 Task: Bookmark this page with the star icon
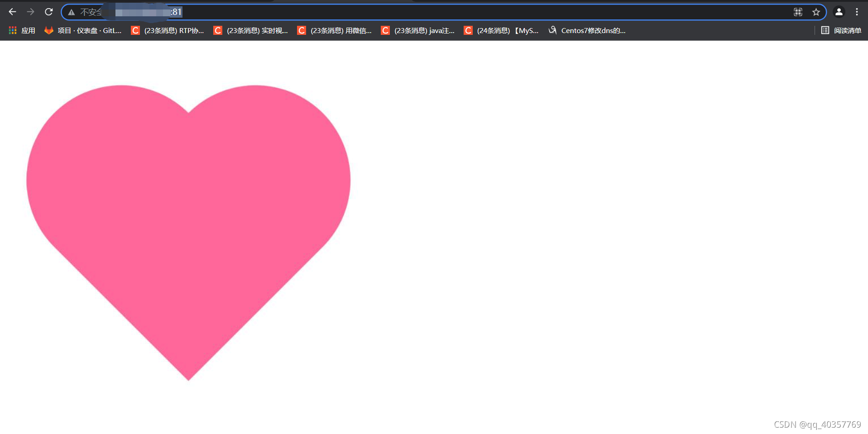pyautogui.click(x=816, y=12)
